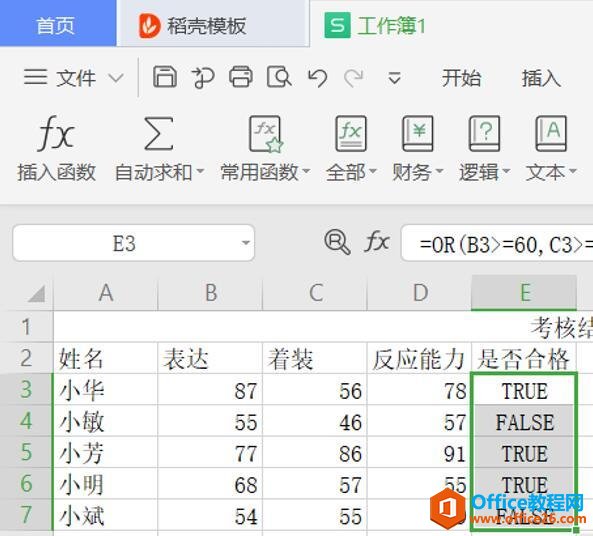
Task: Select column A header
Action: 106,293
